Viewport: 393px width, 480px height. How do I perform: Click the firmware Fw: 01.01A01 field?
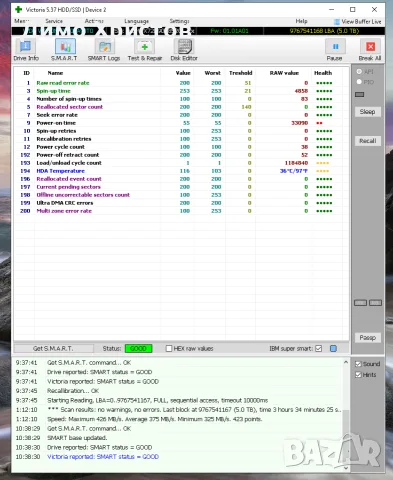pyautogui.click(x=230, y=31)
